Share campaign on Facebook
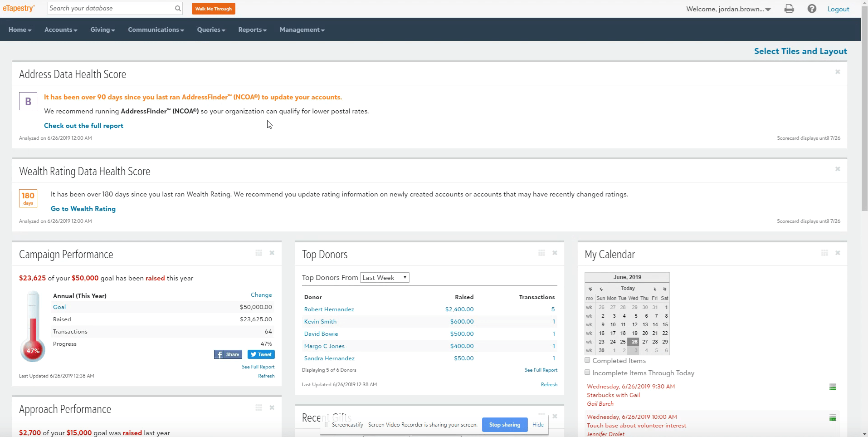Image resolution: width=868 pixels, height=437 pixels. (x=228, y=354)
